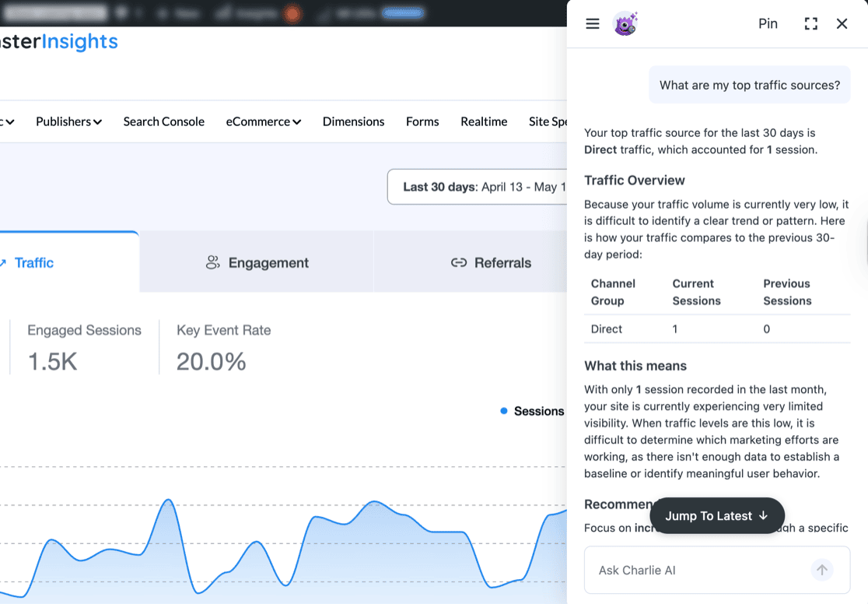
Task: Expand the eCommerce dropdown
Action: pyautogui.click(x=264, y=121)
